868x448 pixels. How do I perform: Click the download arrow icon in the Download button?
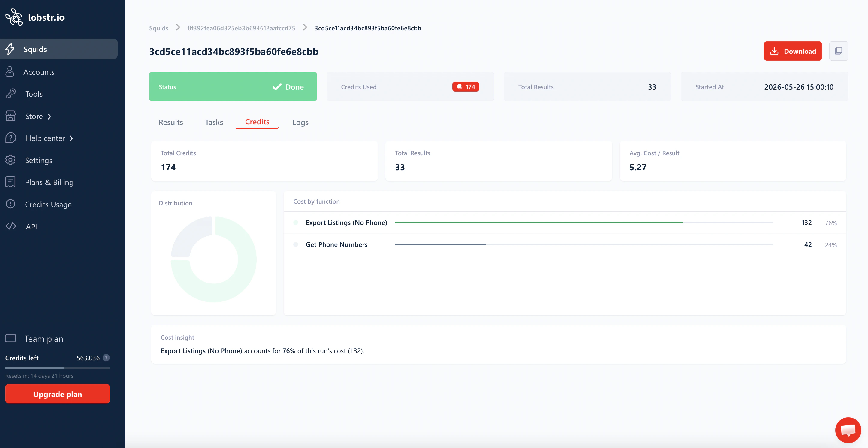774,51
